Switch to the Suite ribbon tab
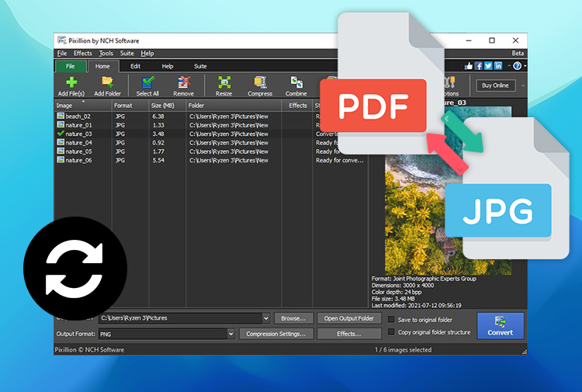 click(200, 67)
